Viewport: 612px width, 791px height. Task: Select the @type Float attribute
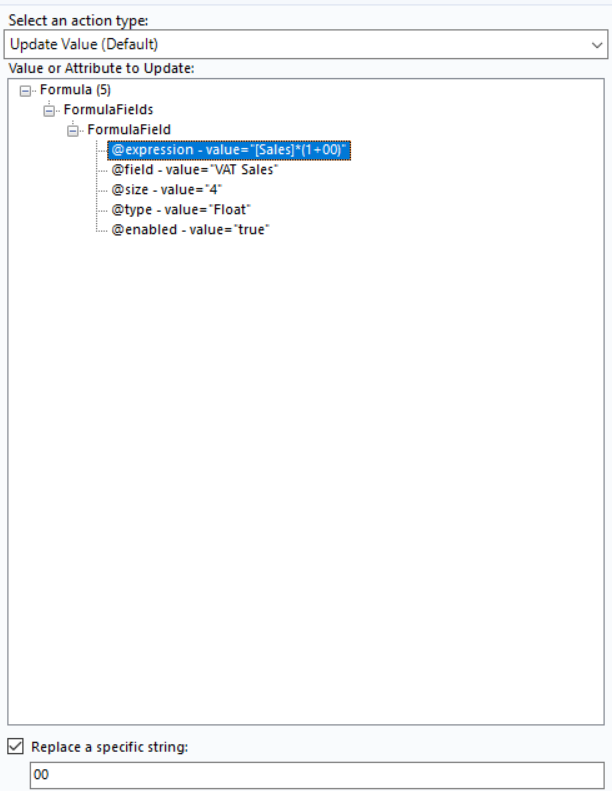[x=181, y=209]
